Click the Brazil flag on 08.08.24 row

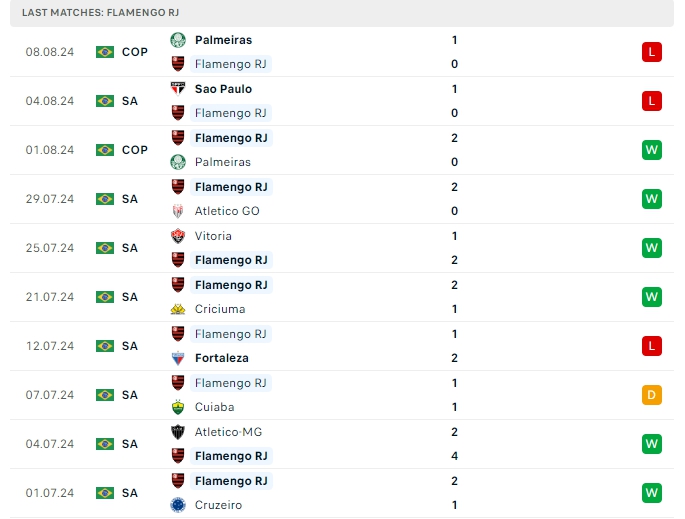[x=105, y=52]
